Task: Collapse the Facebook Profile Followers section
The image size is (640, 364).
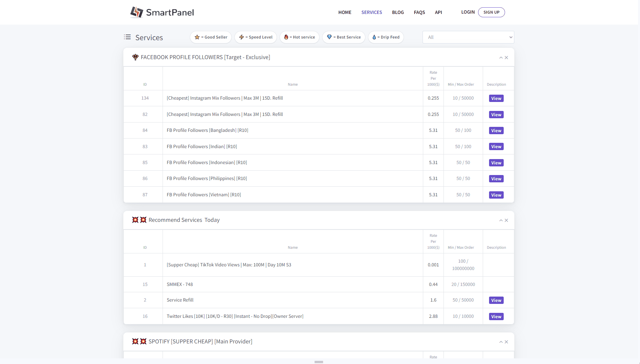Action: pyautogui.click(x=501, y=57)
